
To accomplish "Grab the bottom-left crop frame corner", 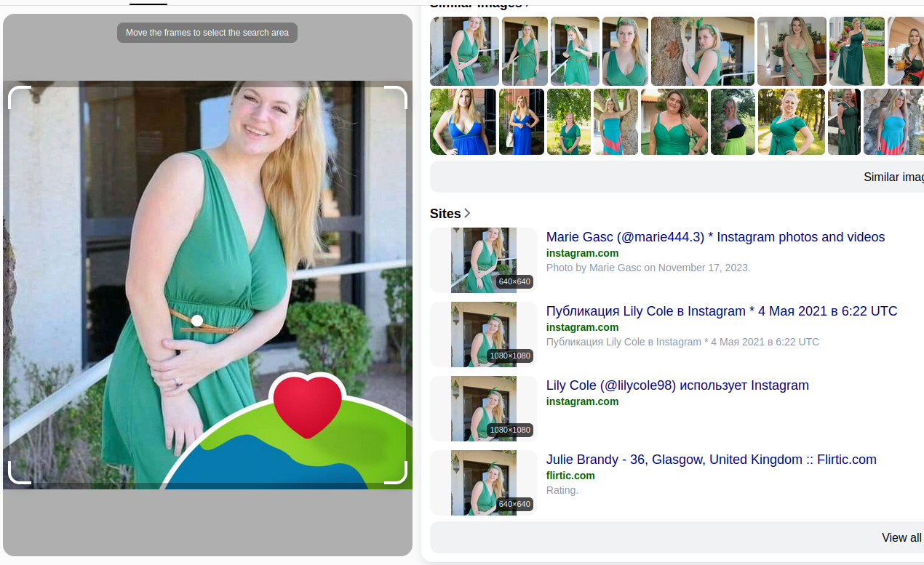I will (x=20, y=472).
